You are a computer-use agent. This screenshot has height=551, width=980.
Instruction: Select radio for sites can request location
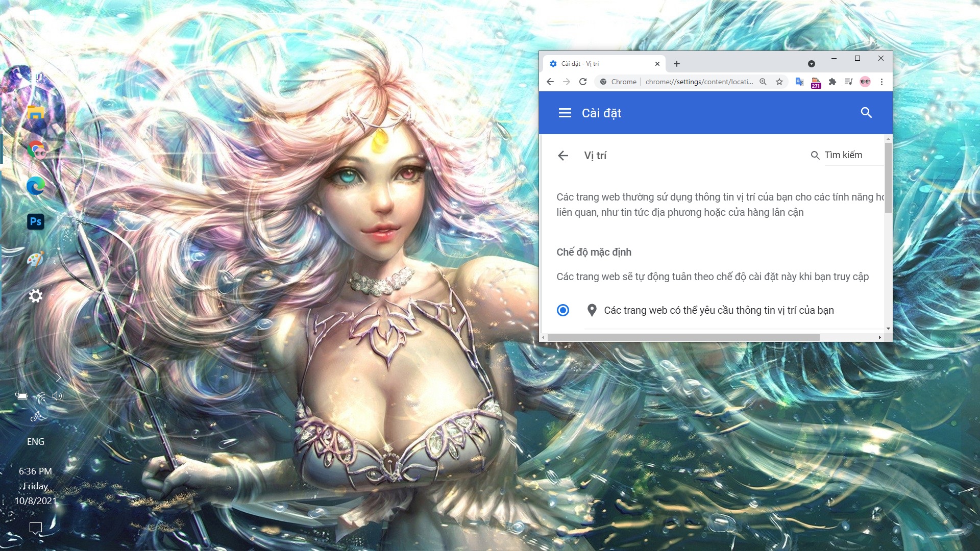point(563,310)
